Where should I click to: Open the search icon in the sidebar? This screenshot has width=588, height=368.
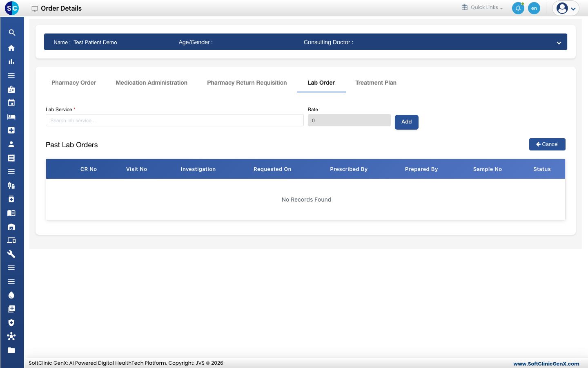click(x=11, y=33)
